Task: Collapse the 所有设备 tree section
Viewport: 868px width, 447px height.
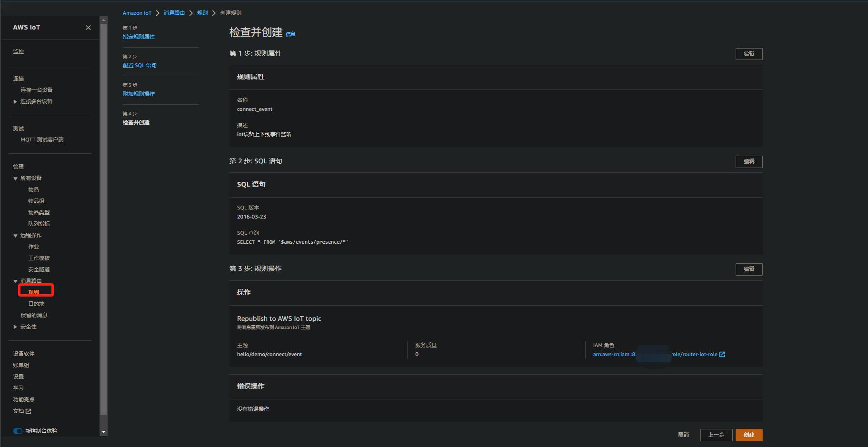Action: [15, 178]
